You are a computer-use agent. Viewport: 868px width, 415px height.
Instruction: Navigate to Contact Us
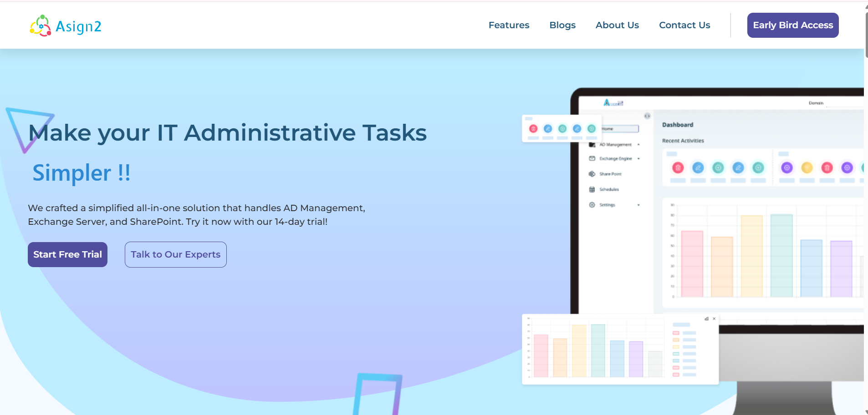(684, 25)
